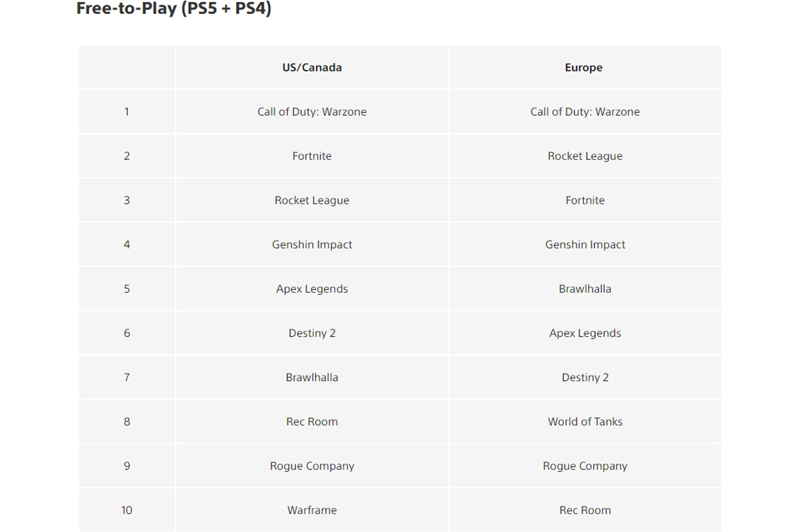Select Rocket League in the Europe column
798x532 pixels.
[585, 156]
